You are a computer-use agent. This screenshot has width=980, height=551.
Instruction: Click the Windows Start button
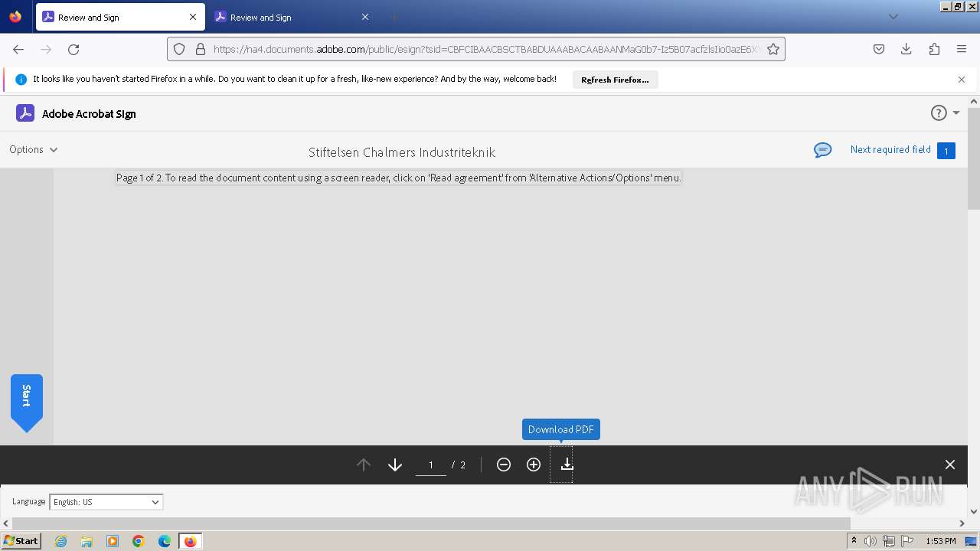pos(21,541)
